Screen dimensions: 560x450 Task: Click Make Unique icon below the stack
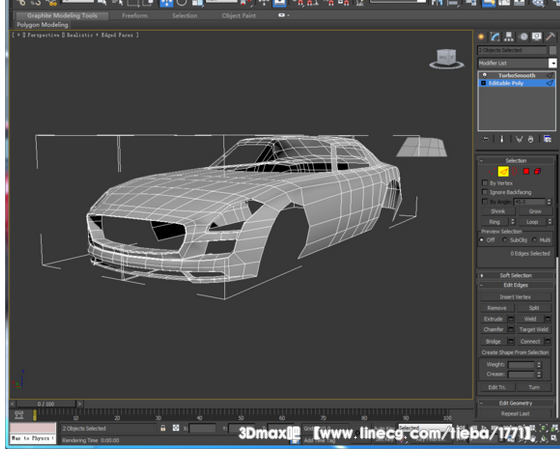coord(519,139)
